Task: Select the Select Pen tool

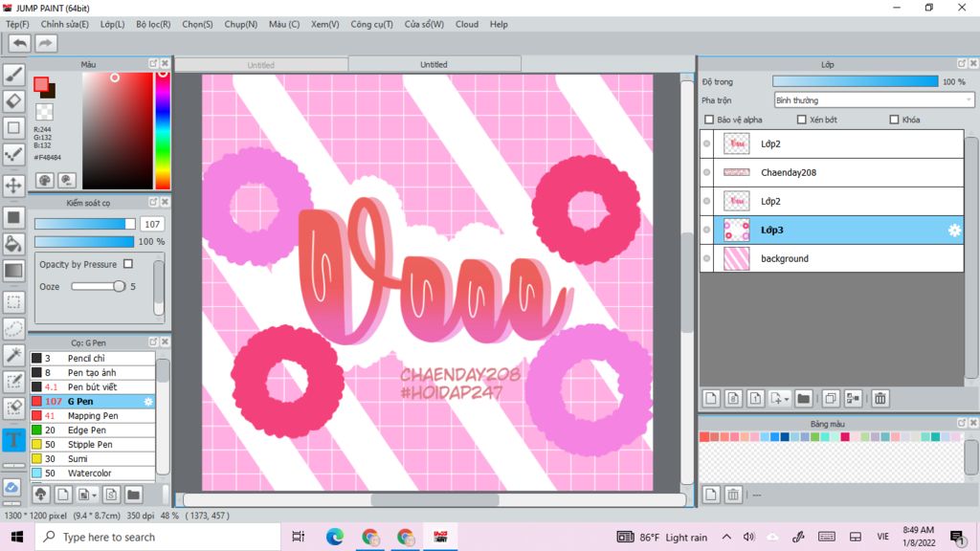Action: (x=13, y=381)
